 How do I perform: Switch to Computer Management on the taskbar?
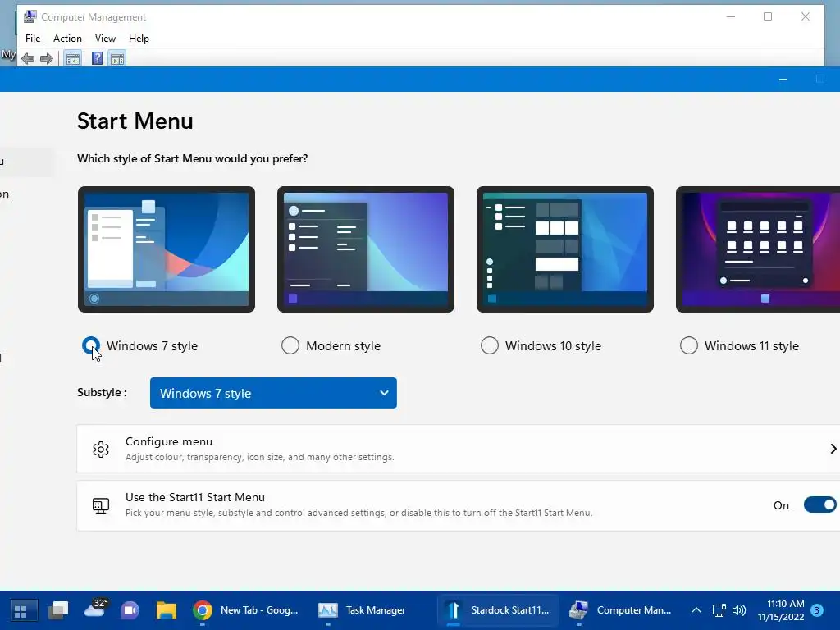point(620,610)
